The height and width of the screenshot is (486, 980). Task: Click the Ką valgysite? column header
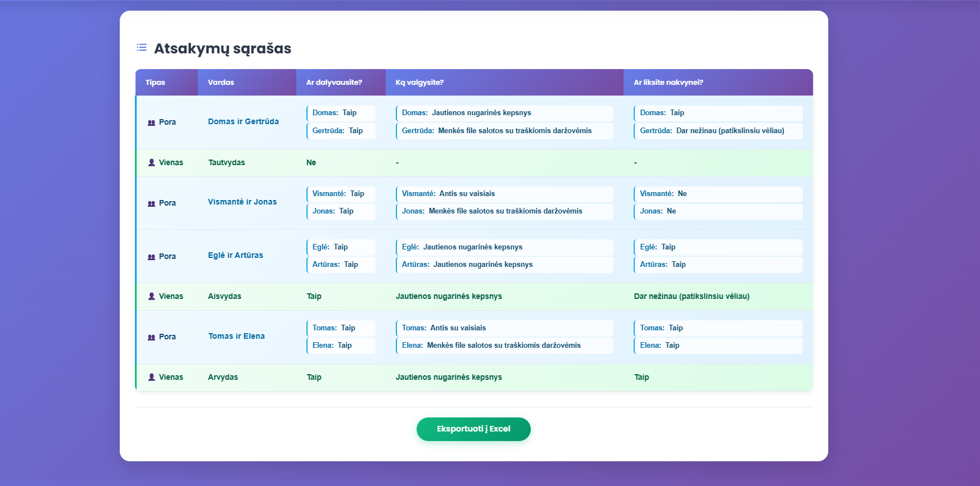point(419,83)
